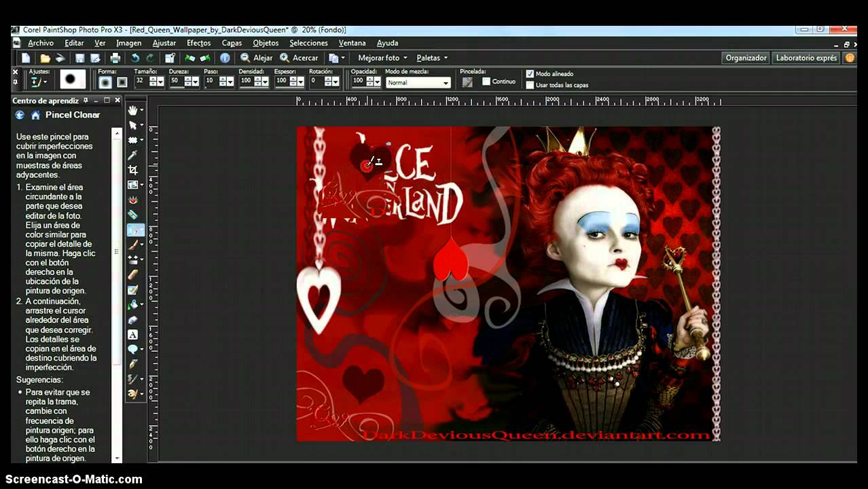868x489 pixels.
Task: Click the Organizador button
Action: (x=746, y=58)
